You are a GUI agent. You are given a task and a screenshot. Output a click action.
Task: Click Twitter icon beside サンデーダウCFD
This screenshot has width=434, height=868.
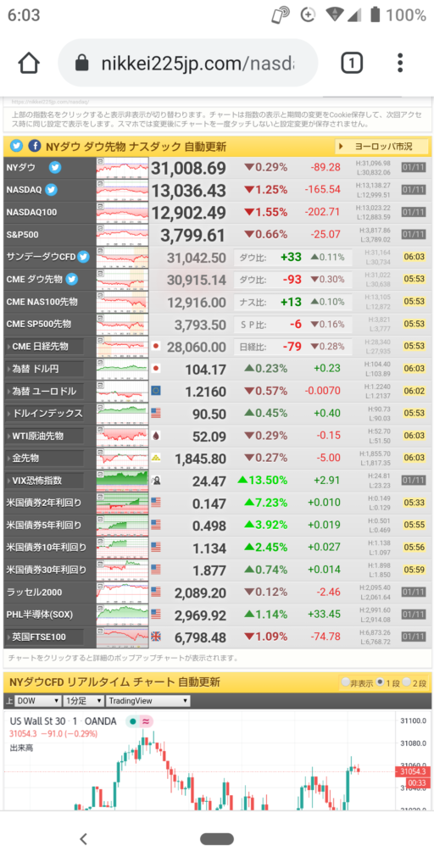(84, 257)
